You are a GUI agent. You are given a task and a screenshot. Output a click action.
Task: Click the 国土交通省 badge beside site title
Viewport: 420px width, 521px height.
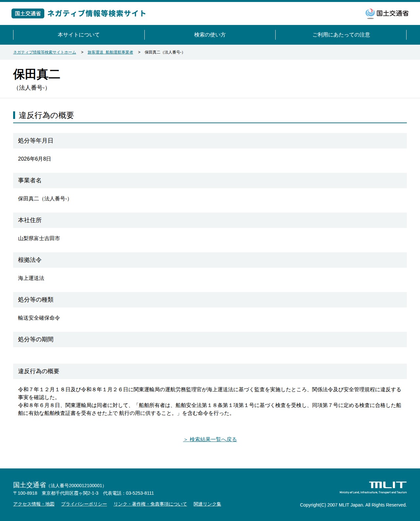tap(28, 13)
